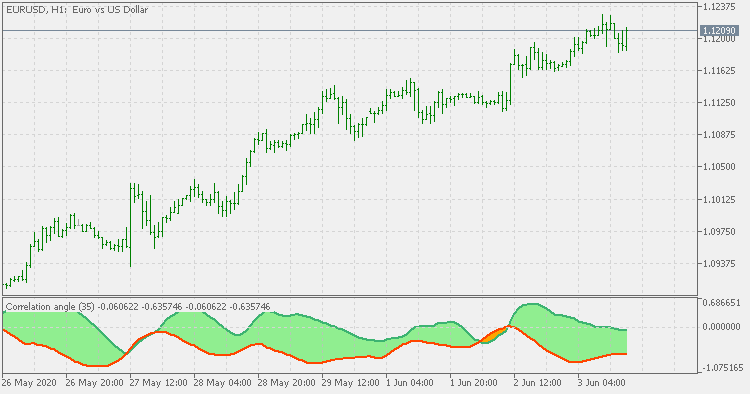The image size is (750, 394).
Task: Click the '26 May 2020' time axis label
Action: click(29, 383)
